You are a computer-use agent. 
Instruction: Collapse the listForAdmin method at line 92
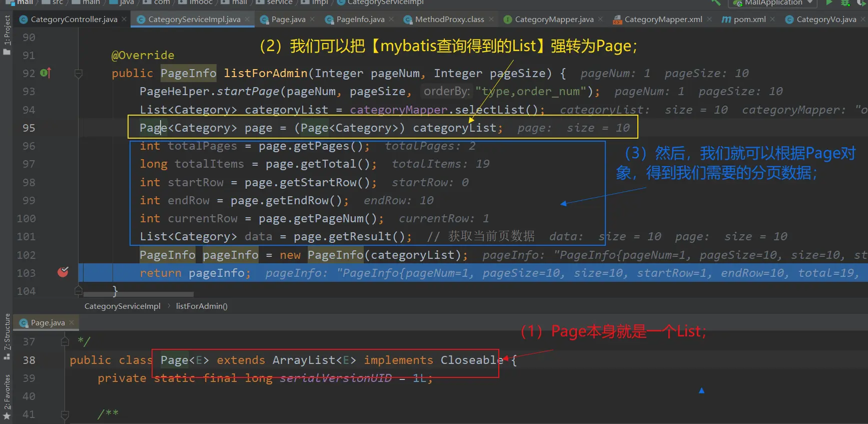[x=78, y=74]
